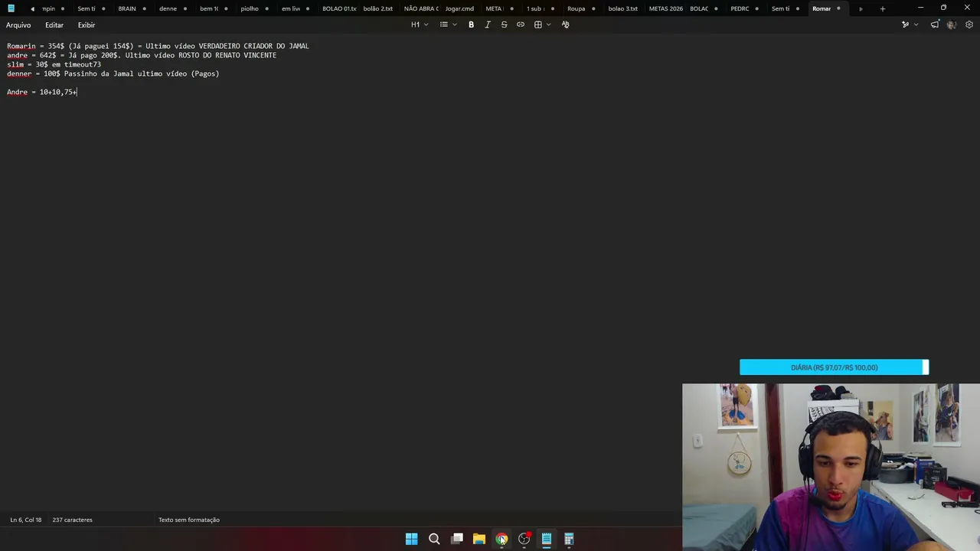Switch to the BRAIN tab
Viewport: 980px width, 551px height.
coord(127,8)
